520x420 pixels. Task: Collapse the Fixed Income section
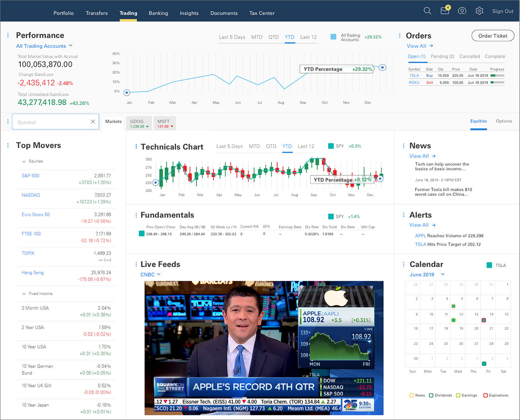click(24, 294)
